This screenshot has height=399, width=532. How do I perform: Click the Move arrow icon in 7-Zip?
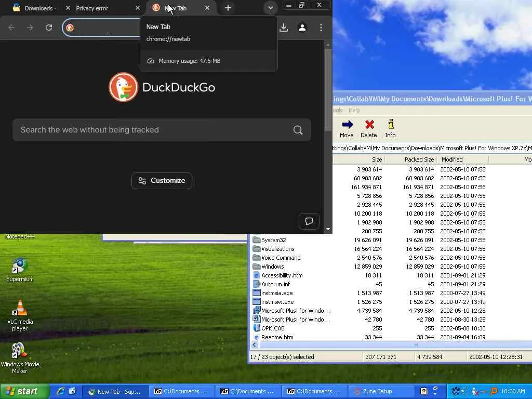pyautogui.click(x=347, y=125)
